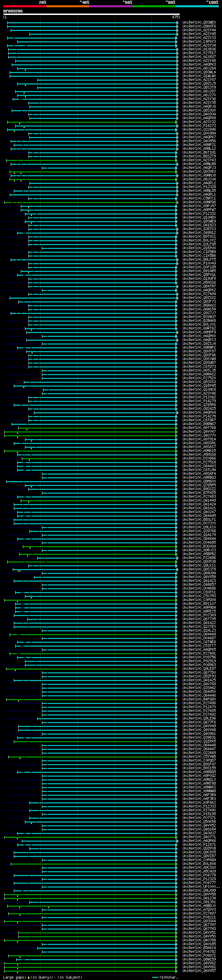Choose the UniRef100_B5A414 entry
This screenshot has height=980, width=222.
coord(199,948)
